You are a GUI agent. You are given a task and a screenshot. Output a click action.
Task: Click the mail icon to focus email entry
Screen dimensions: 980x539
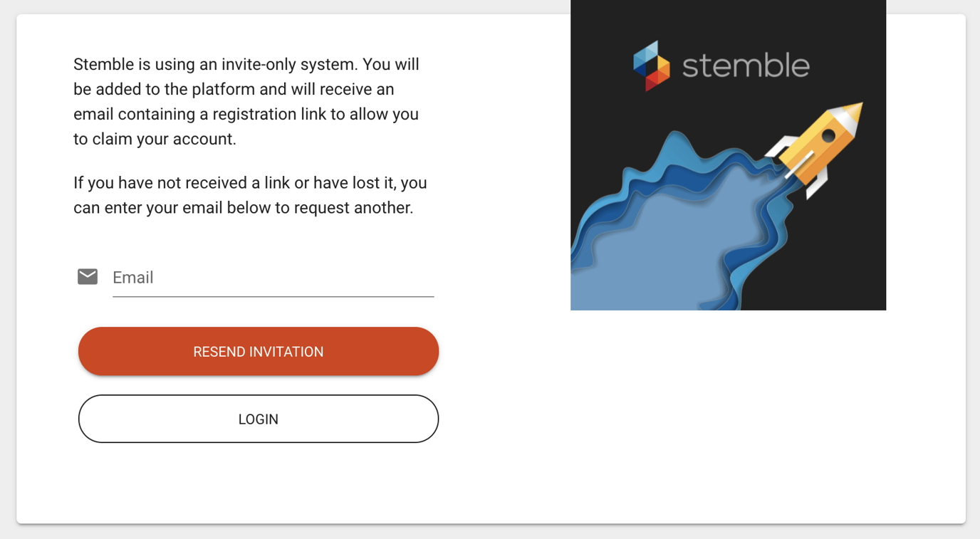point(87,276)
